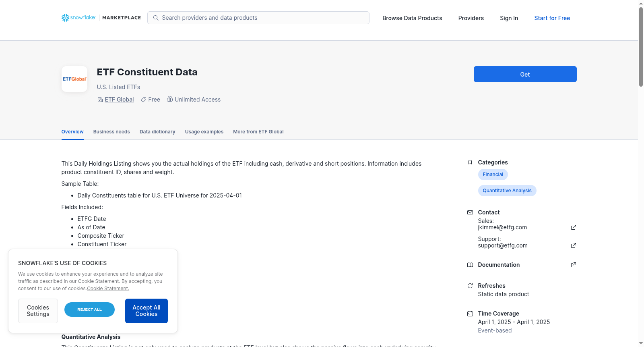Switch to the Usage examples tab
This screenshot has height=347, width=644.
(204, 132)
